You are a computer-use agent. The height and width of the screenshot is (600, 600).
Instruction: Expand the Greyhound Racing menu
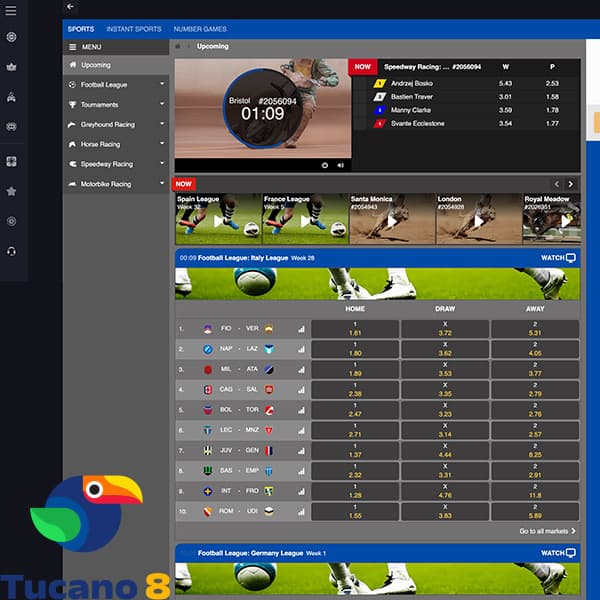[x=162, y=125]
